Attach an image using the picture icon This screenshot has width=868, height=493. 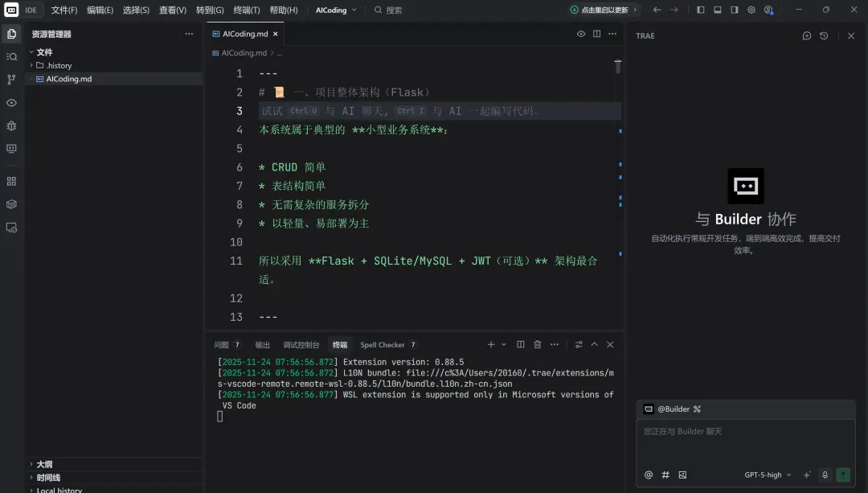tap(682, 475)
